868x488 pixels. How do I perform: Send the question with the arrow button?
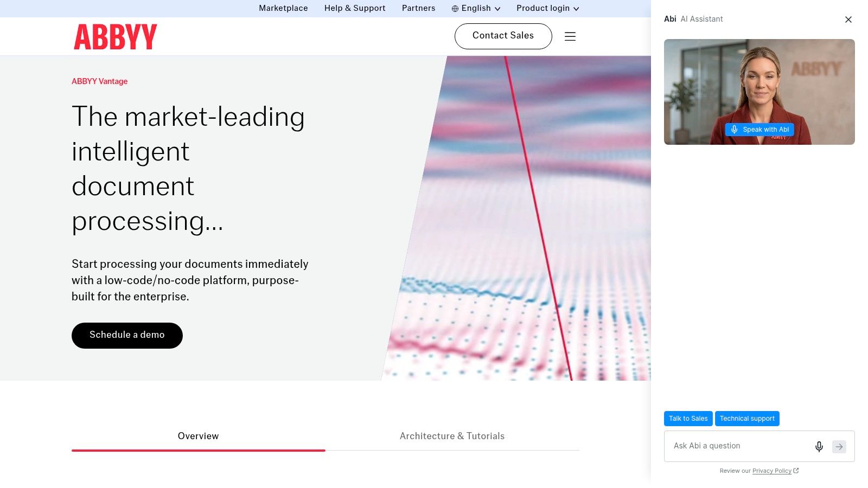pos(839,446)
